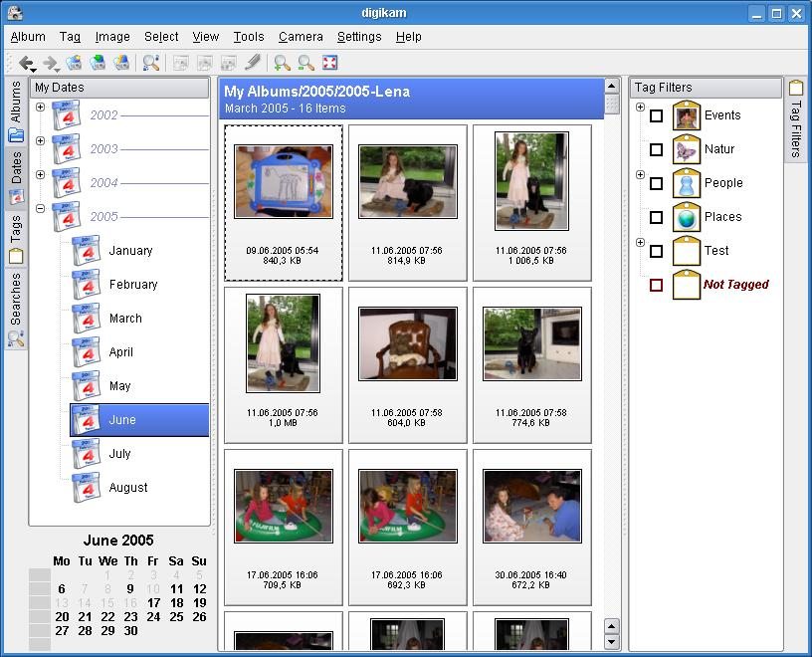Image resolution: width=812 pixels, height=657 pixels.
Task: Check the Places tag filter
Action: pyautogui.click(x=656, y=217)
